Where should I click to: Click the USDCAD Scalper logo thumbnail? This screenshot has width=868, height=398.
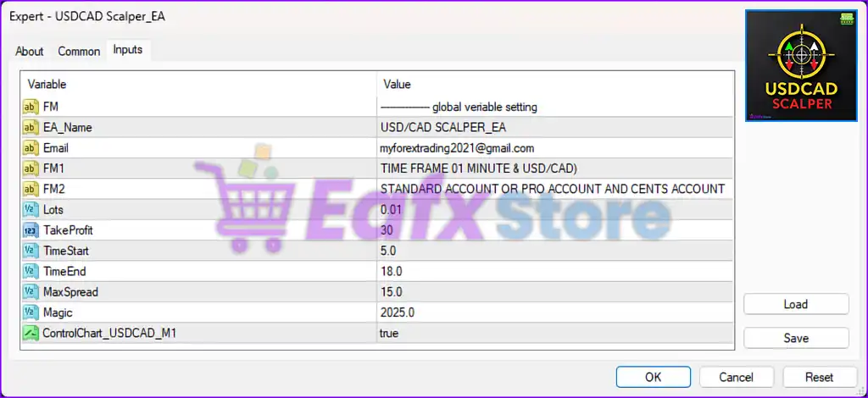pos(802,65)
